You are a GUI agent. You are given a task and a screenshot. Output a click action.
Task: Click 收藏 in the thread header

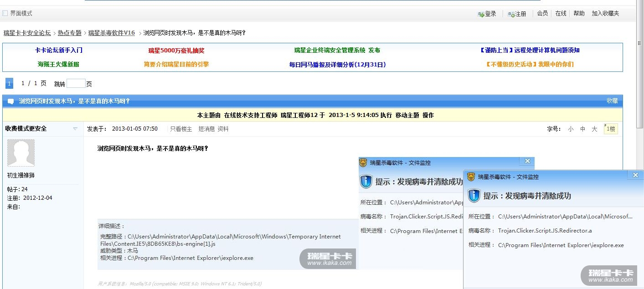pos(612,101)
